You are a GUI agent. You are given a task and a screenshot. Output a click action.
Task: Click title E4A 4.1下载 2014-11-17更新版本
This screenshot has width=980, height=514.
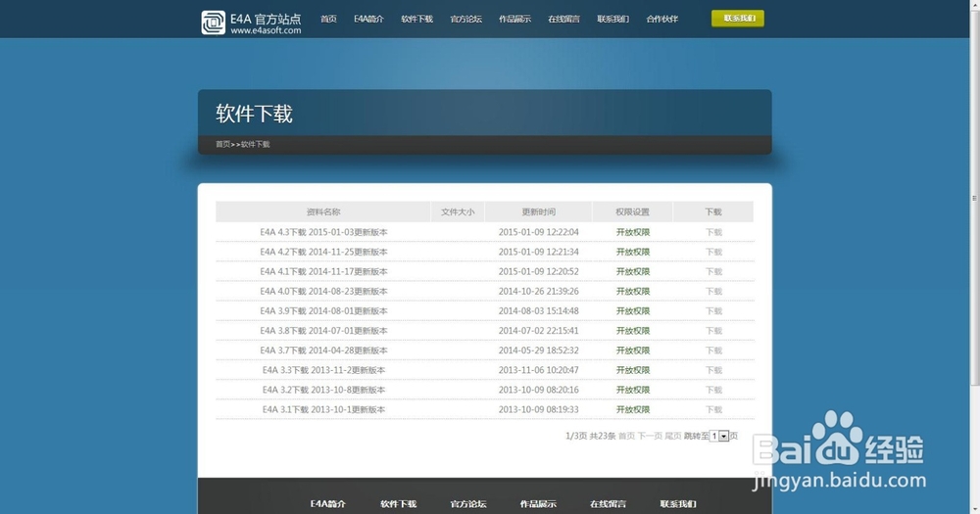click(323, 271)
